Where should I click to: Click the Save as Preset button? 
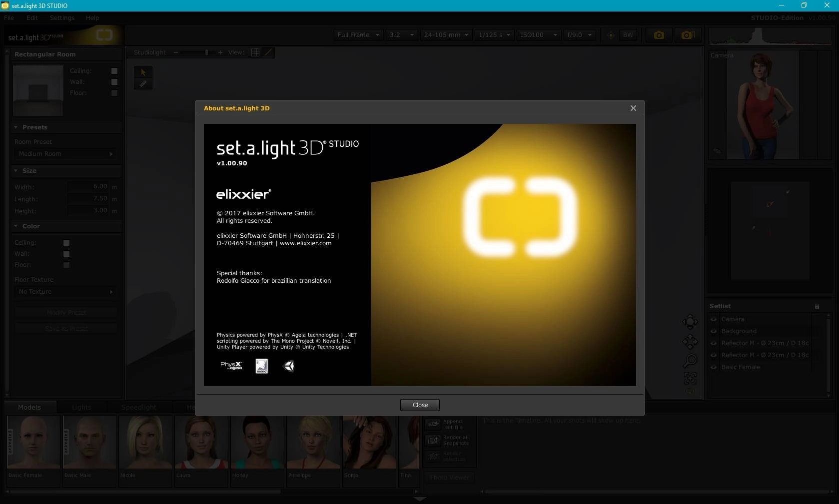click(x=66, y=329)
